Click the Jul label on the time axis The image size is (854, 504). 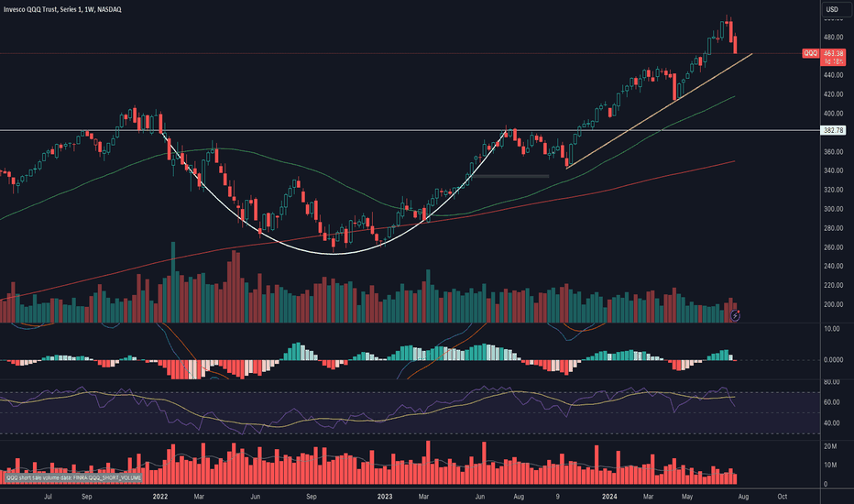pyautogui.click(x=48, y=497)
